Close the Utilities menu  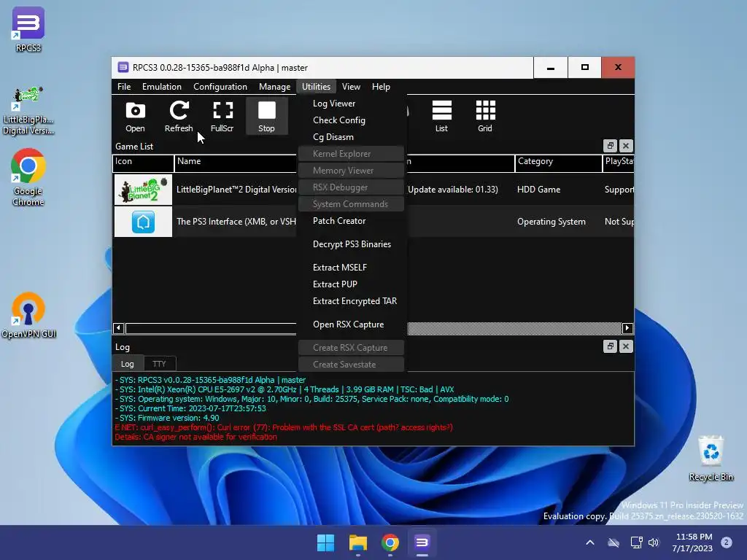(x=317, y=87)
